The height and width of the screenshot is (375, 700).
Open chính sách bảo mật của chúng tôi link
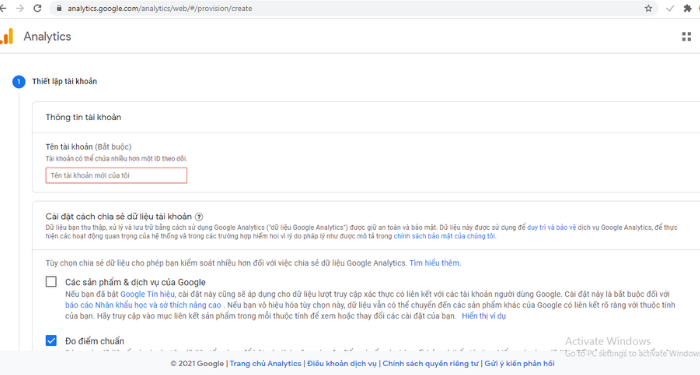(x=445, y=236)
